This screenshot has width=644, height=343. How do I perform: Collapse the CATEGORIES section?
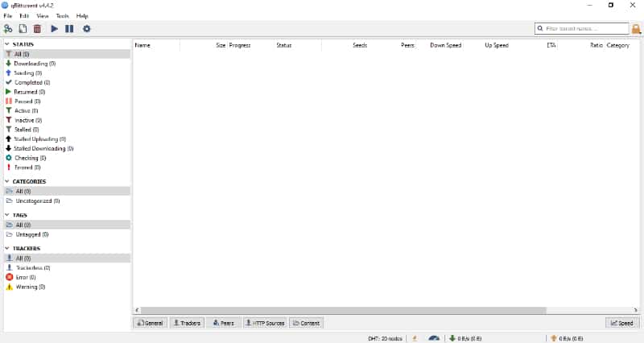click(7, 181)
